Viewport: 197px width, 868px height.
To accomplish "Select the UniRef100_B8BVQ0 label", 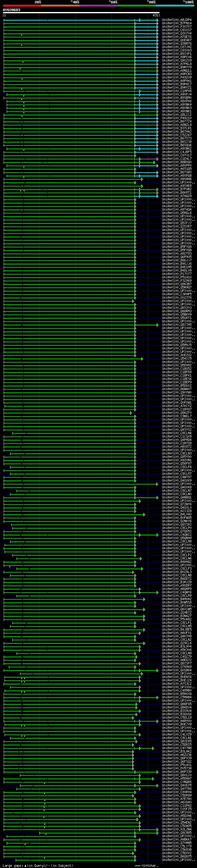I will point(176,162).
